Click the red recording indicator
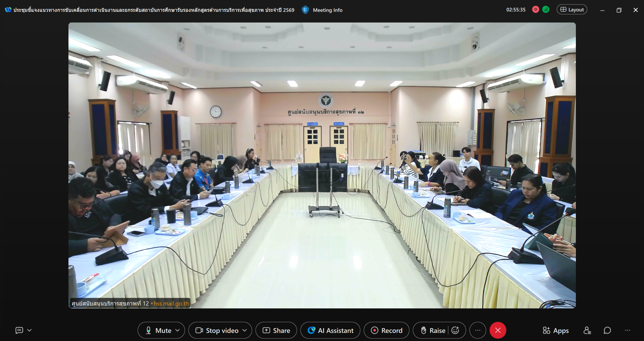This screenshot has width=644, height=341. (x=536, y=10)
